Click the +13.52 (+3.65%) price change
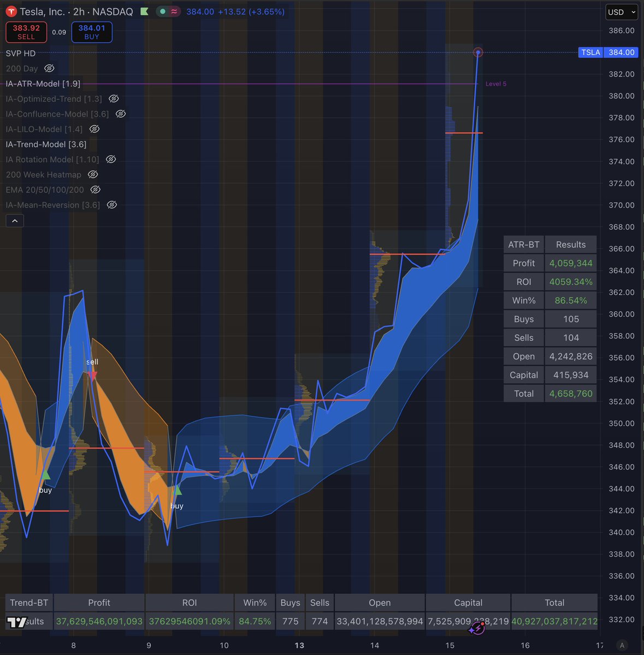The height and width of the screenshot is (655, 644). [251, 11]
